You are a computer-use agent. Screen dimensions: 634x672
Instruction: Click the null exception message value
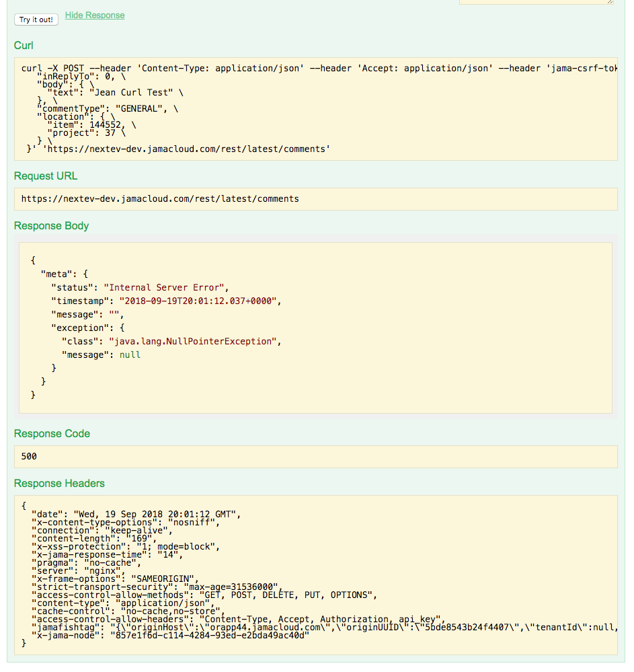pyautogui.click(x=130, y=355)
